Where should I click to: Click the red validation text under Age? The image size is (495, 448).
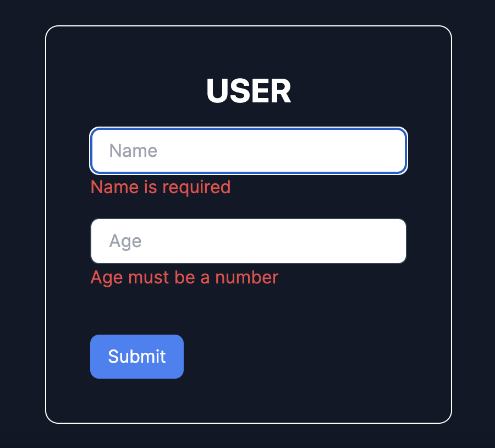(184, 277)
